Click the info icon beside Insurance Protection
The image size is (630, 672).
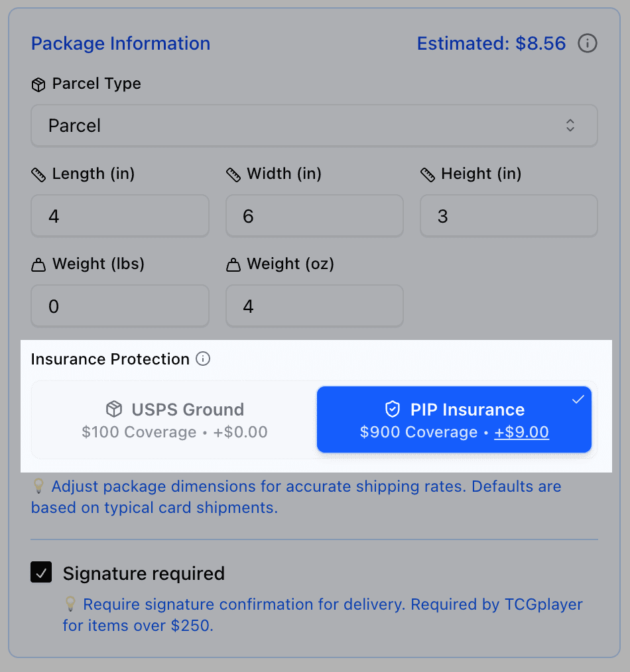(203, 359)
